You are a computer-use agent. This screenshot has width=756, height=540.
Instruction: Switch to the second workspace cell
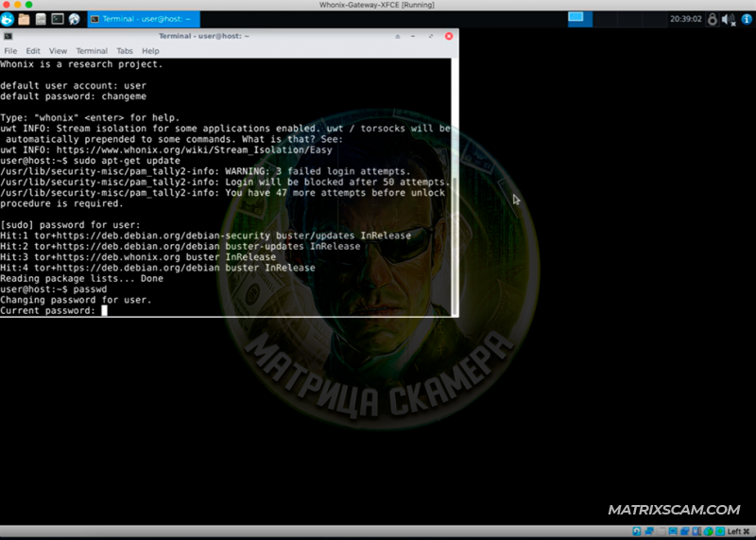[605, 19]
